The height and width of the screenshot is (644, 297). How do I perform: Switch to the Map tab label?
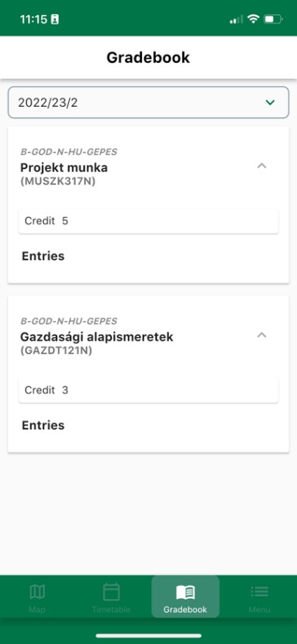tap(37, 609)
